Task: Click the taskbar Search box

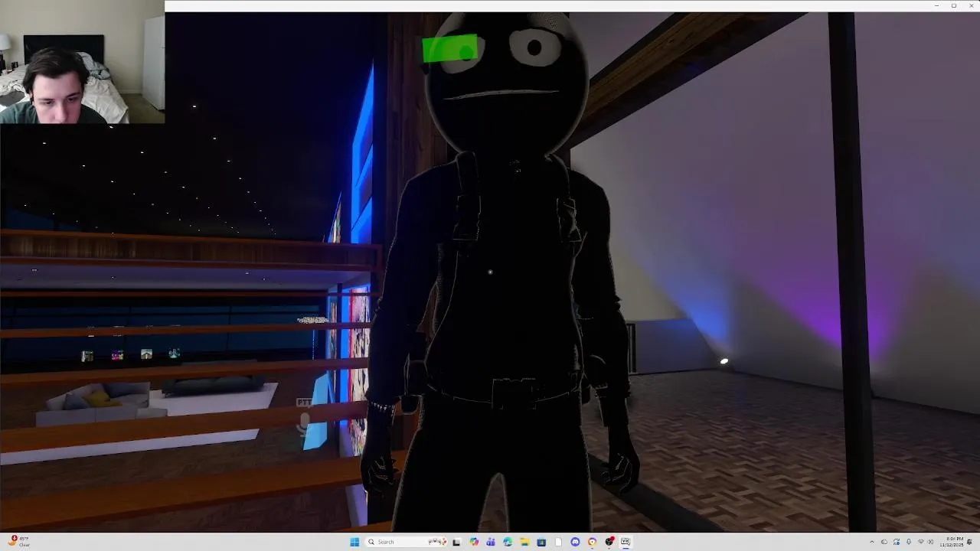Action: (x=406, y=542)
